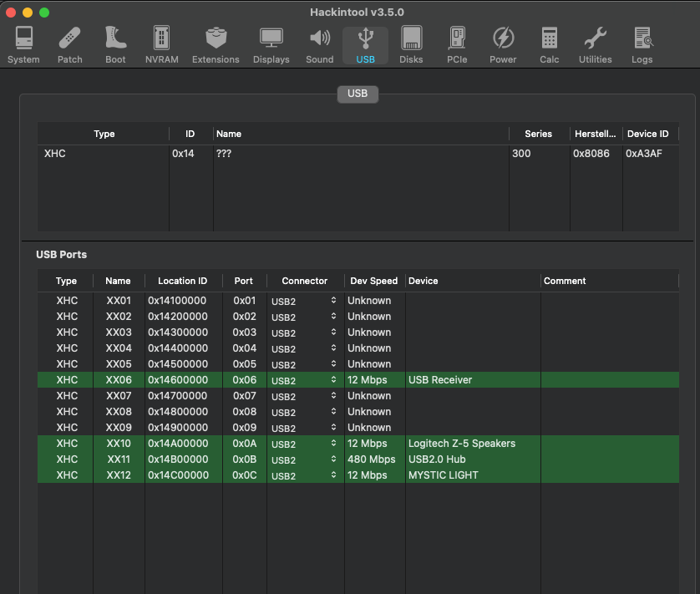Go to the Sound section
Screen dimensions: 700x594
[319, 45]
